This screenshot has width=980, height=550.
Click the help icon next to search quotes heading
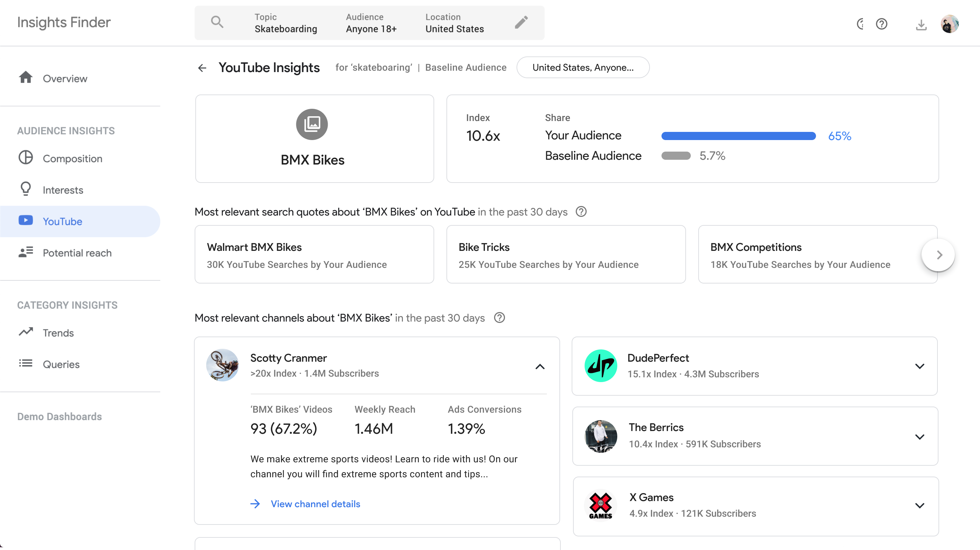[x=581, y=212]
